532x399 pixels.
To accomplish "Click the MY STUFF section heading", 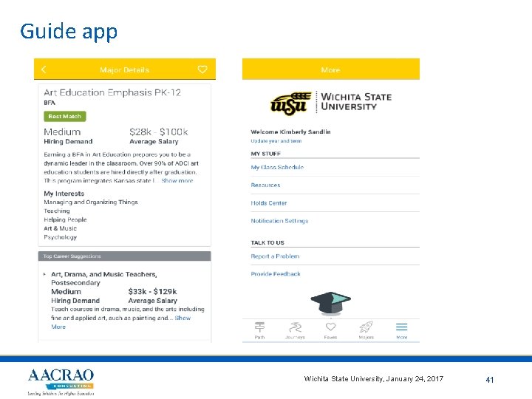I will click(x=266, y=154).
